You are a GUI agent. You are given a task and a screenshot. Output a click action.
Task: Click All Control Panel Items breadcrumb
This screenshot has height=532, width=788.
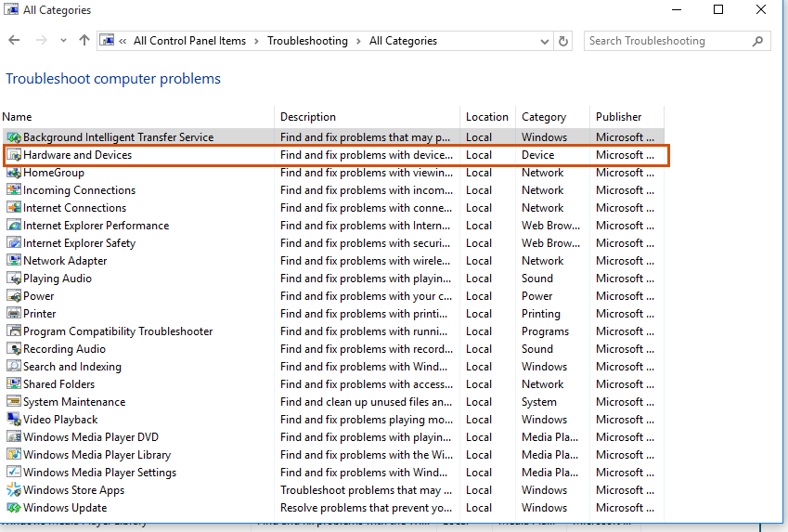(x=189, y=41)
